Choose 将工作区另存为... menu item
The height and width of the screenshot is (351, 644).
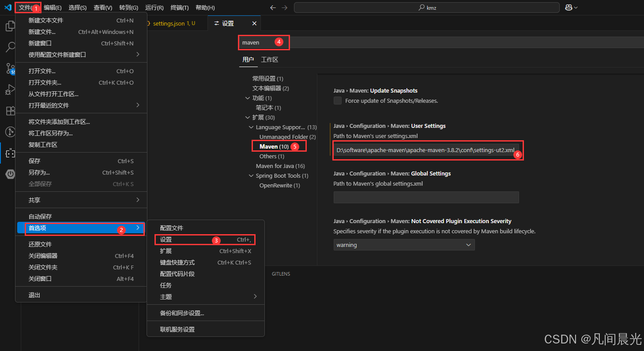[x=81, y=133]
